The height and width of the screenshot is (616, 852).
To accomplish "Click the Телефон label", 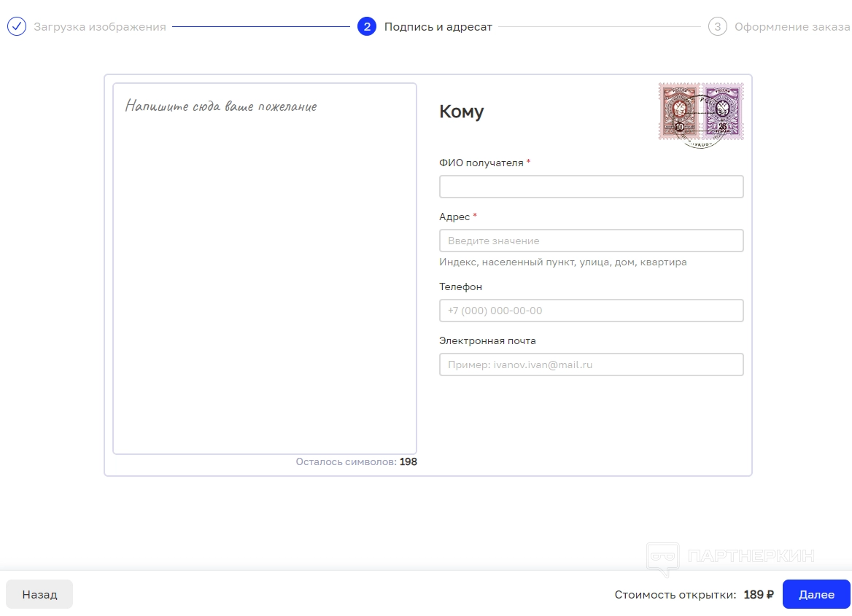I will point(461,286).
